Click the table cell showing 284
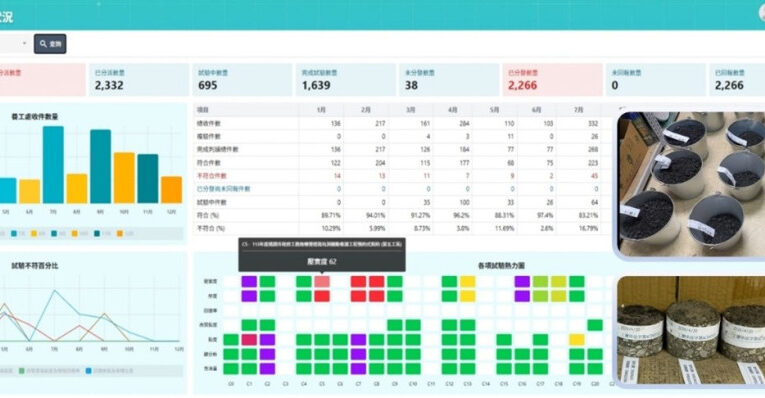Screen dimensions: 765x398 pyautogui.click(x=464, y=123)
